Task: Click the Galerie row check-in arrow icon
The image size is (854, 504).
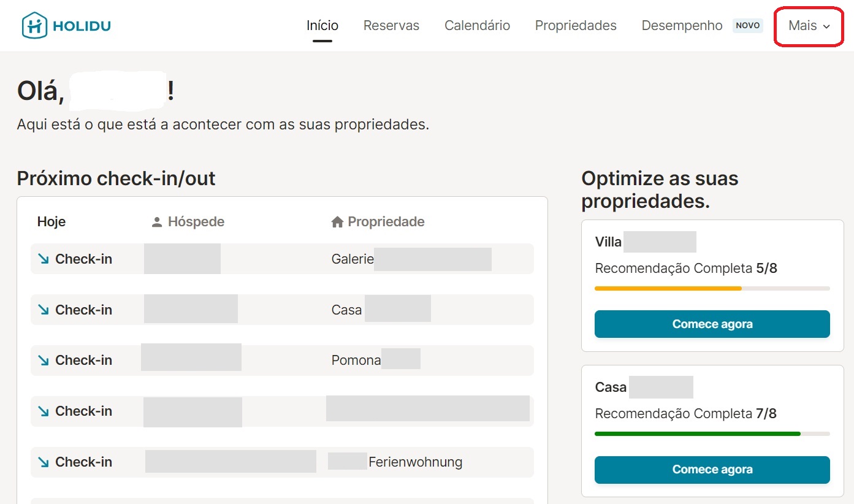Action: coord(44,259)
